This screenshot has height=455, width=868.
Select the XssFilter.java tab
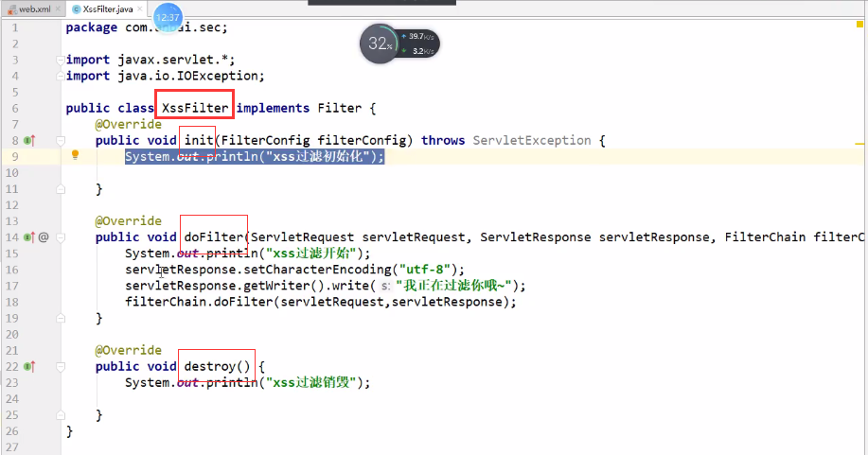click(107, 8)
